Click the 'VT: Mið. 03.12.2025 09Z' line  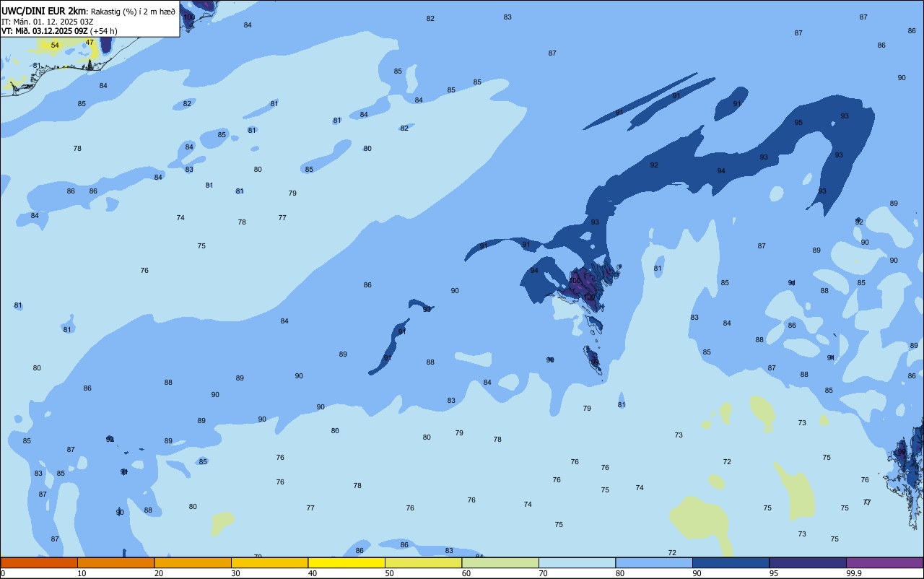point(44,31)
